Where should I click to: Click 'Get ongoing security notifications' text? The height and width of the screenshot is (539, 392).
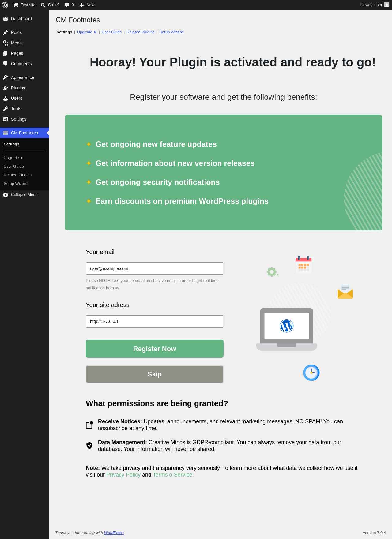pos(158,182)
